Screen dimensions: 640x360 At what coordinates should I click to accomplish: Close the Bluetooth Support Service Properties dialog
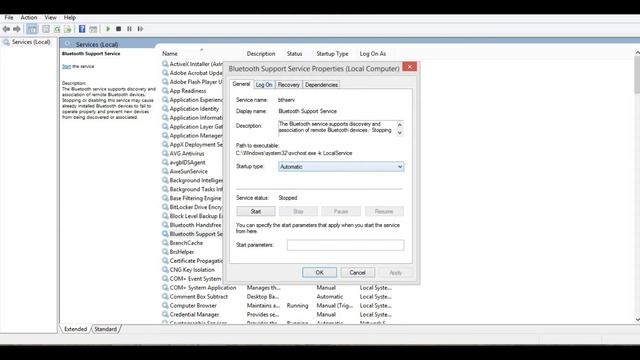click(x=409, y=67)
